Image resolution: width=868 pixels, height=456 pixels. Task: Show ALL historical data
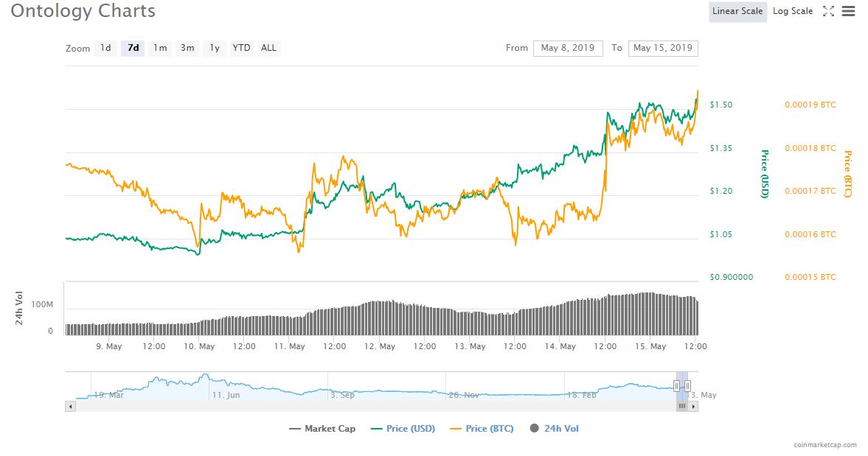pos(269,48)
